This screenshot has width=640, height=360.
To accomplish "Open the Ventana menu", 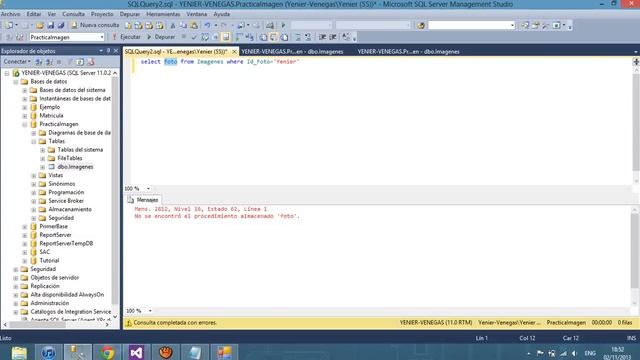I will coord(197,14).
